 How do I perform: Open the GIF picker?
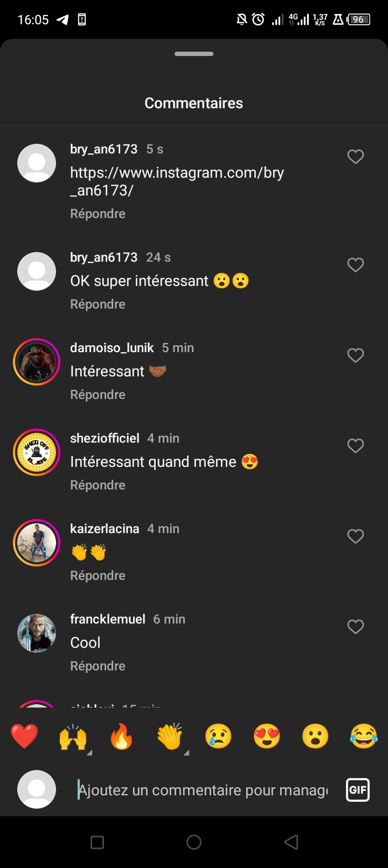tap(358, 790)
